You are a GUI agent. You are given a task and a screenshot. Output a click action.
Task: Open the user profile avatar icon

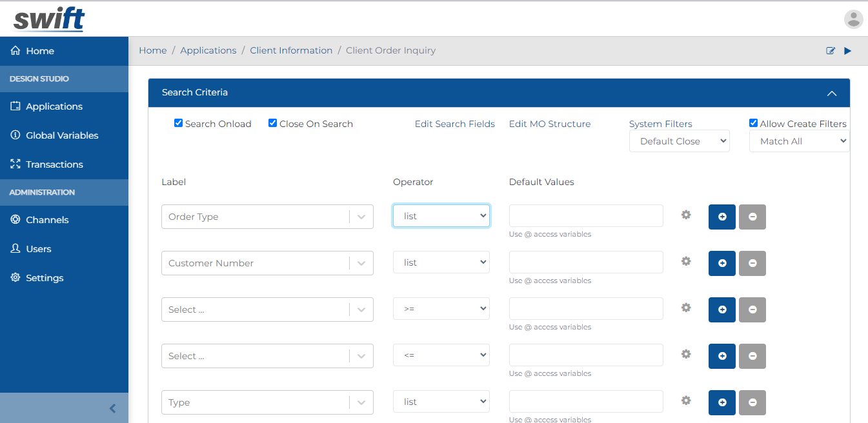point(853,19)
